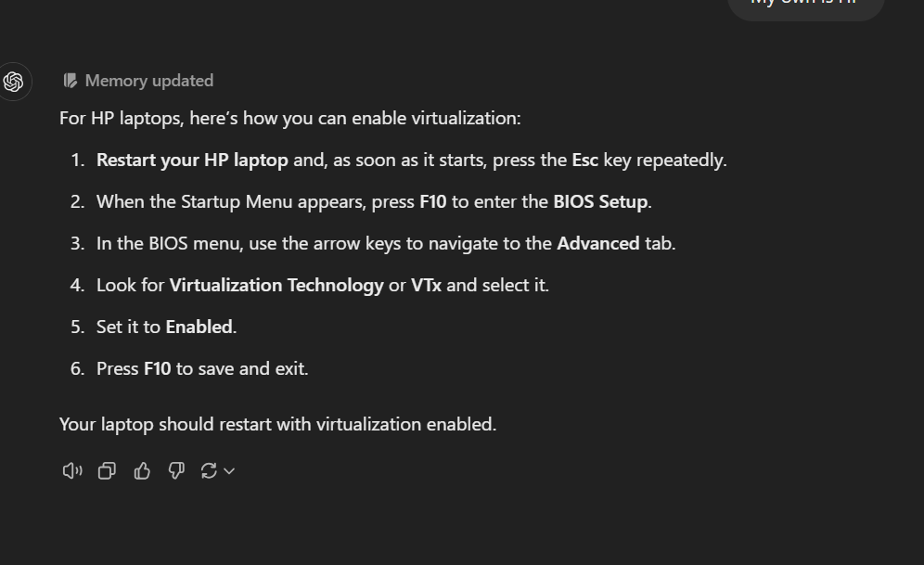The width and height of the screenshot is (924, 565).
Task: Give the response a thumbs up
Action: [x=141, y=470]
